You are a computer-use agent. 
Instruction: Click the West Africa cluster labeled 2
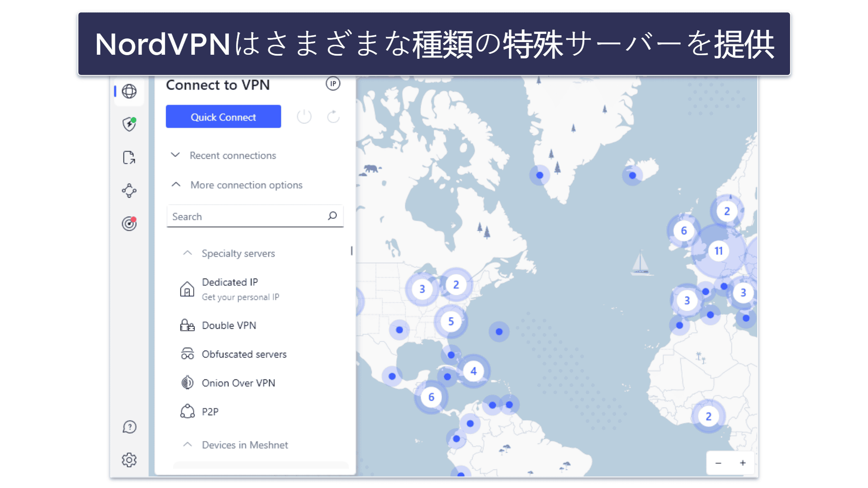[708, 416]
